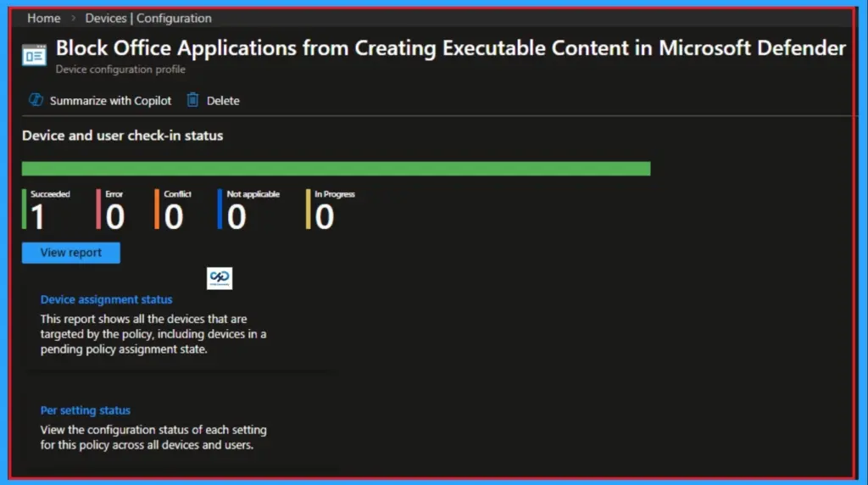Open Device assignment status report
This screenshot has height=485, width=868.
[x=106, y=299]
